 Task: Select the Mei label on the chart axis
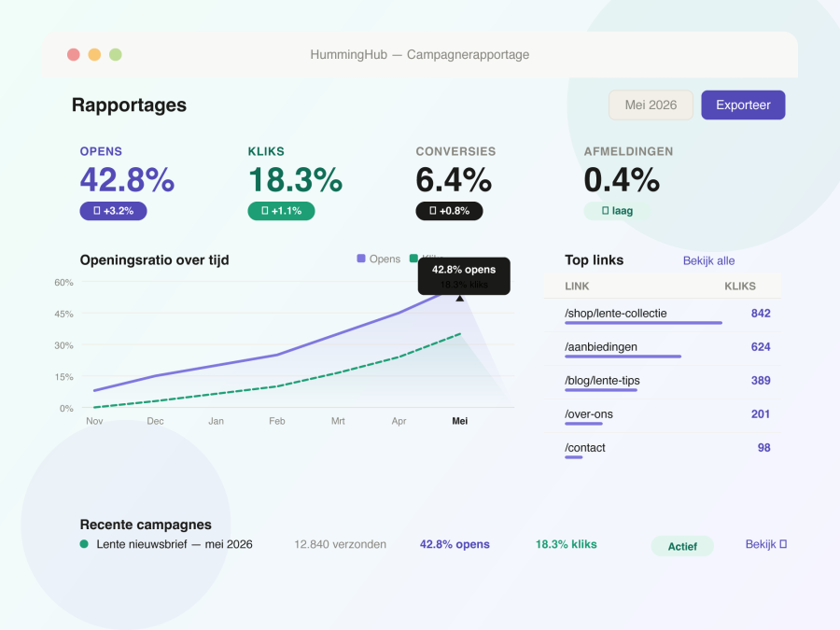(x=459, y=421)
